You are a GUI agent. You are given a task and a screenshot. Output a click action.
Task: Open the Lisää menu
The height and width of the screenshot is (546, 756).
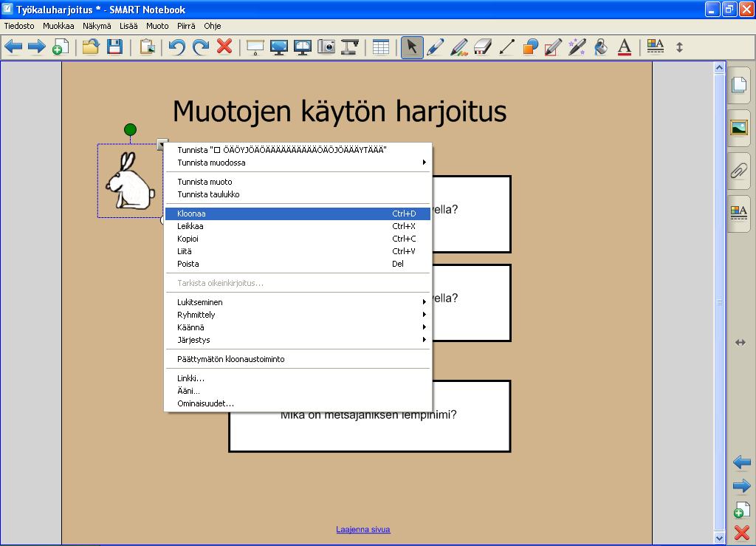pyautogui.click(x=128, y=26)
